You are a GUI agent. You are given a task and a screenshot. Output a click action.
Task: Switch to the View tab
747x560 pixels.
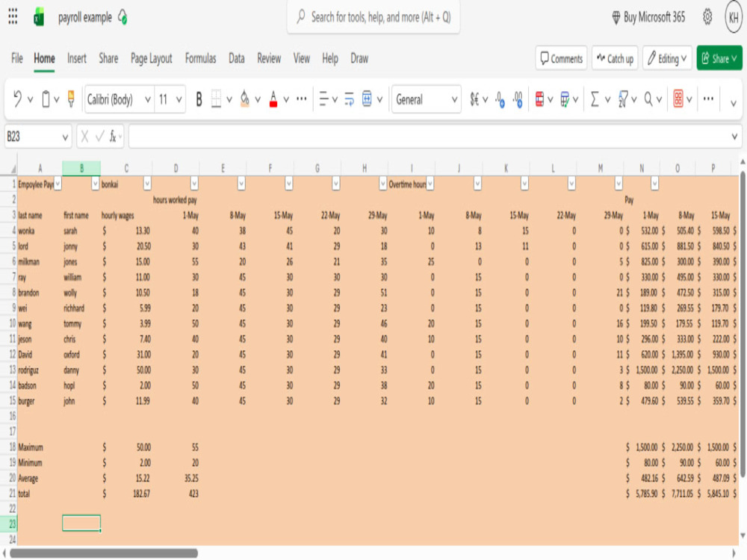point(302,58)
